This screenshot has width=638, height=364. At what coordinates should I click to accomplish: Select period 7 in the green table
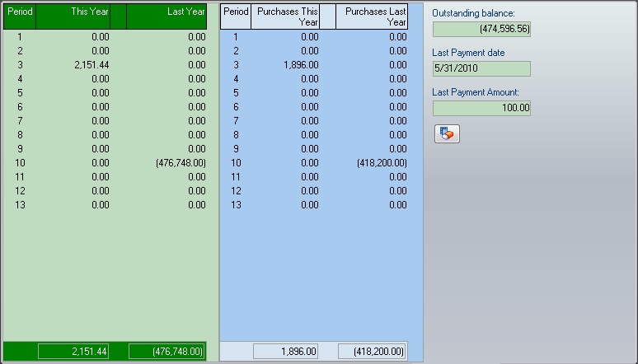click(x=20, y=121)
